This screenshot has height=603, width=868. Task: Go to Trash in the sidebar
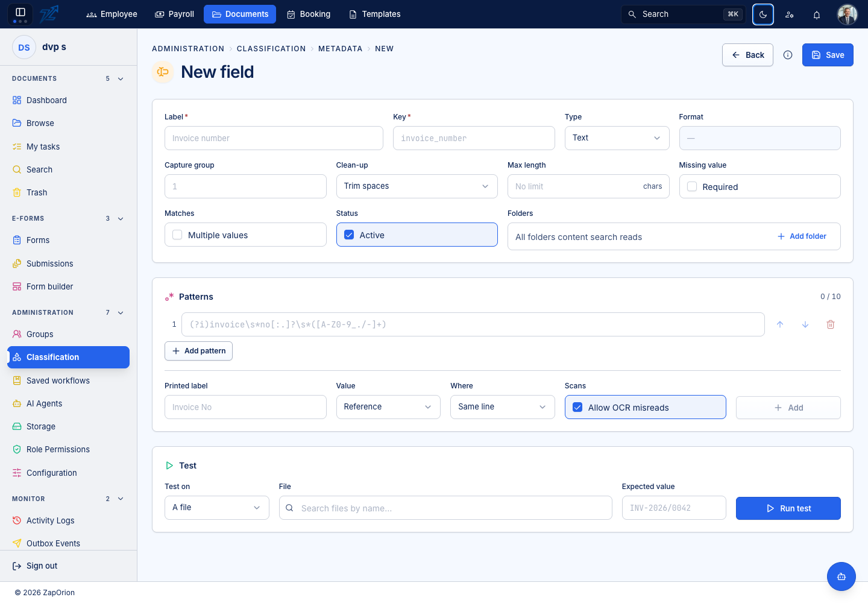[x=69, y=192]
